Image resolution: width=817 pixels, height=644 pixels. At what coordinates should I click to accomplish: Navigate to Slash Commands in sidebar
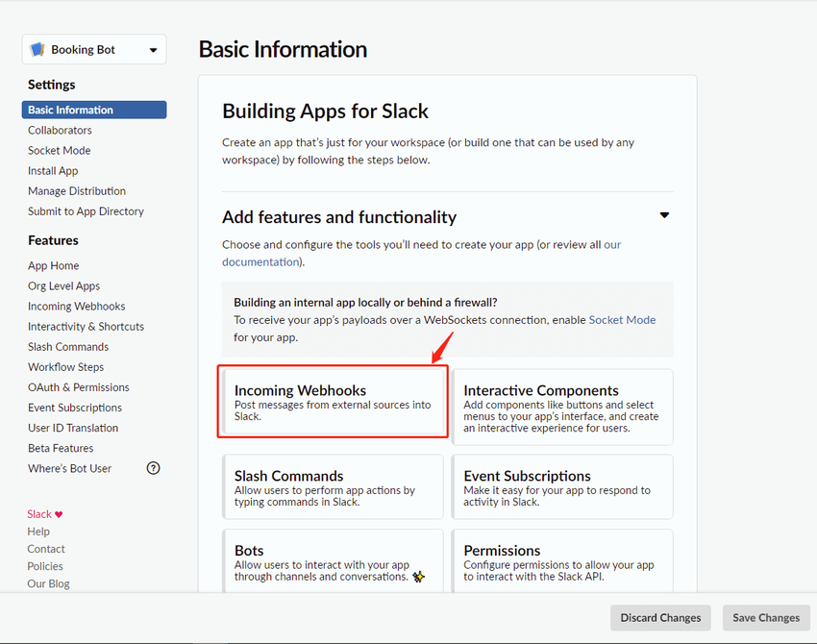(x=67, y=347)
